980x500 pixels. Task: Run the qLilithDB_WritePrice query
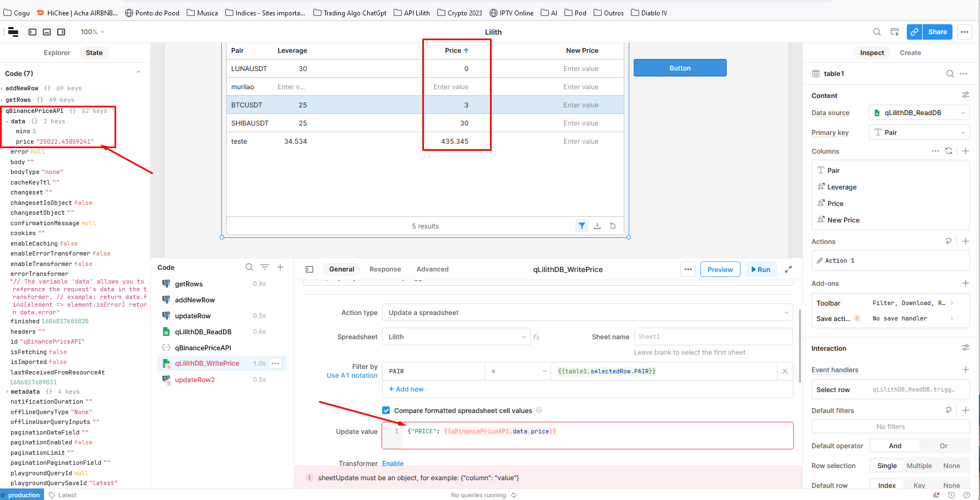[761, 269]
